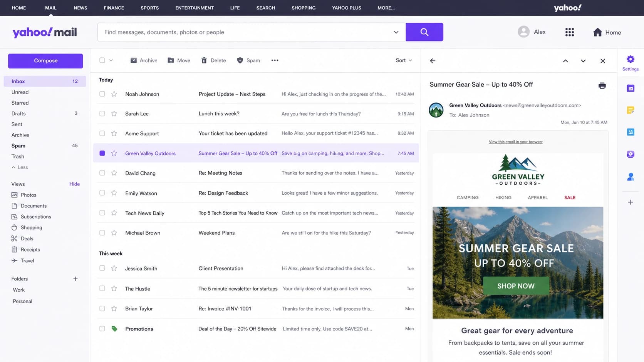
Task: Show previous email with up chevron
Action: point(565,61)
